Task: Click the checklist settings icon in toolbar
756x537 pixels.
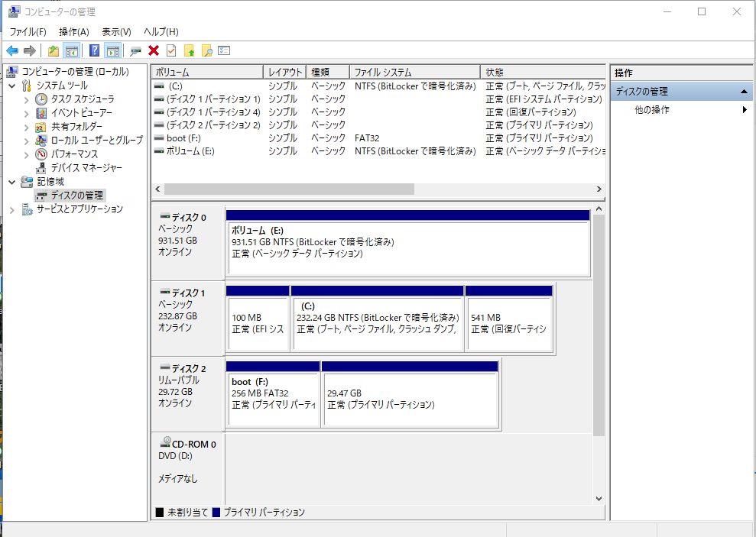Action: [224, 51]
